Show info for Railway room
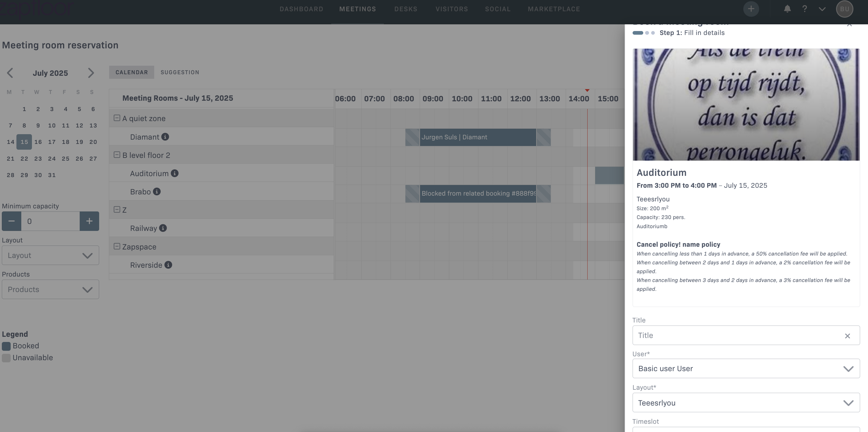The height and width of the screenshot is (432, 868). 163,228
